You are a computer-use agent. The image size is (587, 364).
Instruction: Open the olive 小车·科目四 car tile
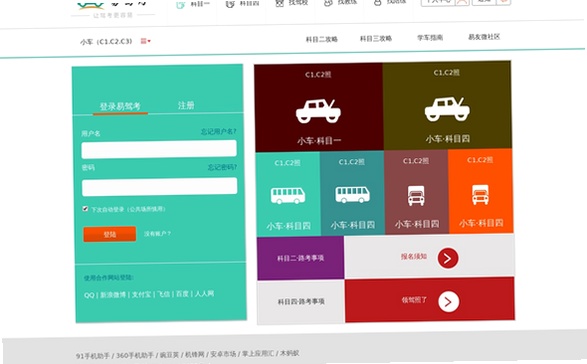tap(447, 106)
